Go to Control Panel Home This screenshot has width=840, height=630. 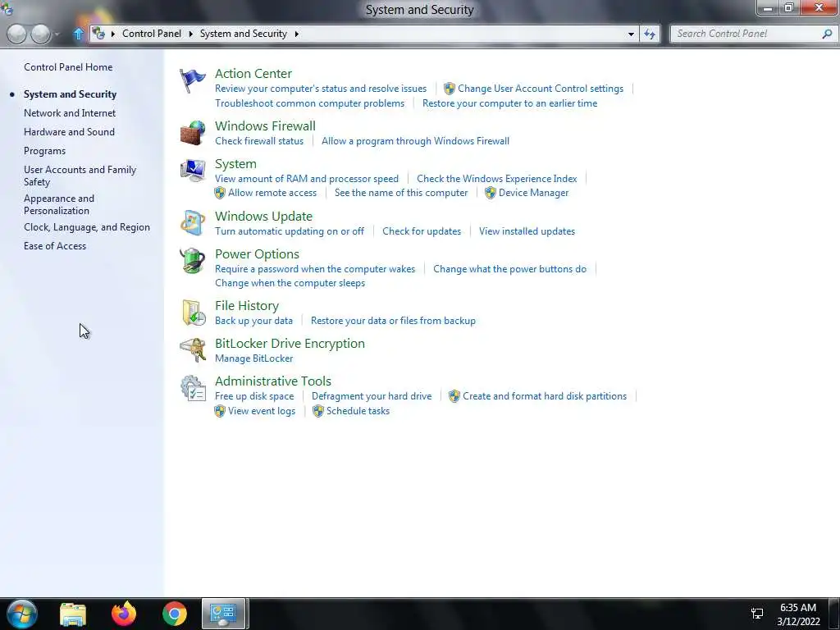coord(68,67)
